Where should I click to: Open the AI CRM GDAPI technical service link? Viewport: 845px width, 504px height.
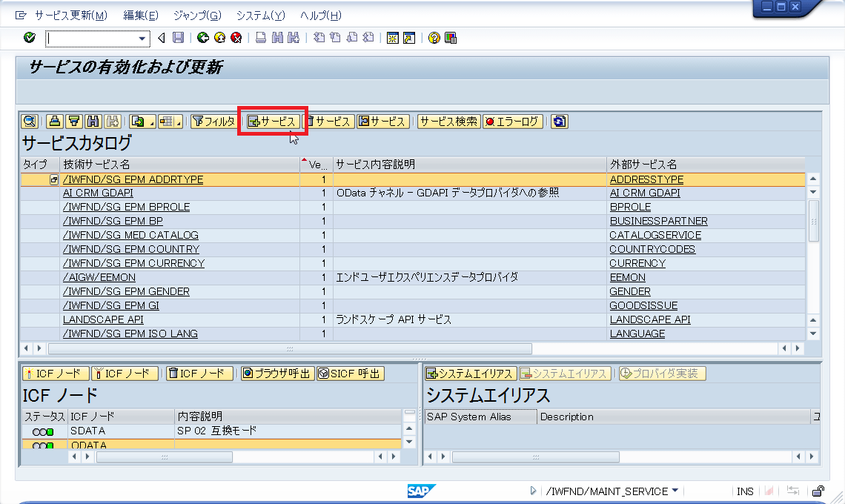pyautogui.click(x=98, y=193)
